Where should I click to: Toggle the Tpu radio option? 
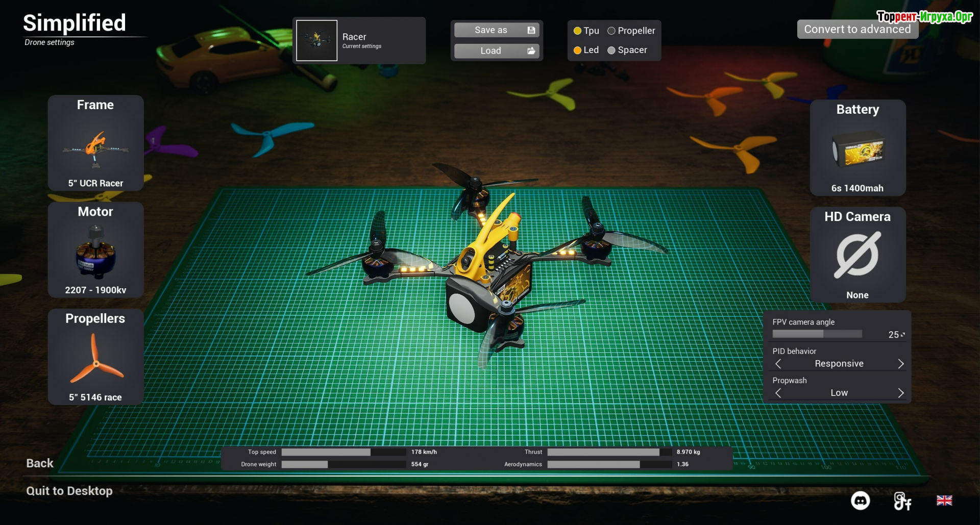click(578, 31)
